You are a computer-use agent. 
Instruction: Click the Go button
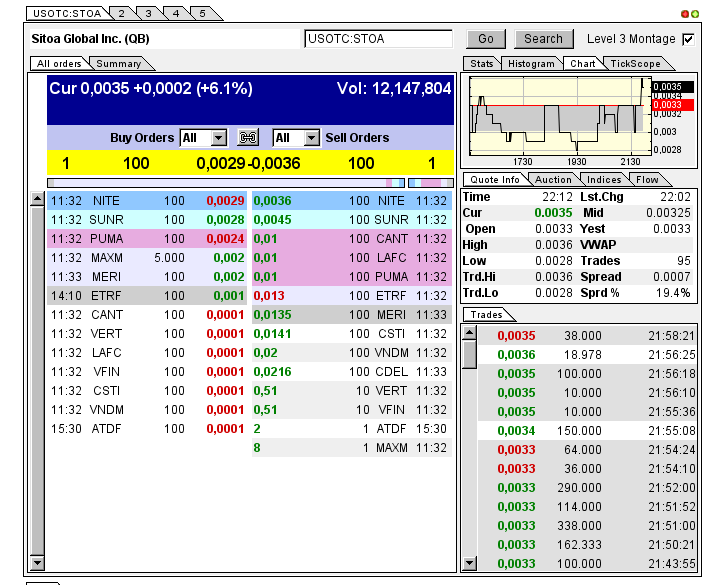click(486, 39)
